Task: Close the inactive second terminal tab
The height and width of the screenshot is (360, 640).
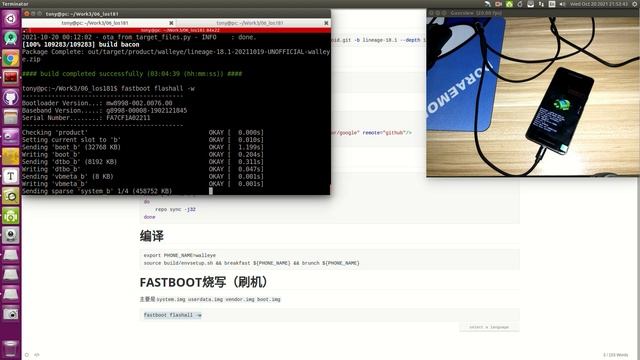Action: pos(326,23)
